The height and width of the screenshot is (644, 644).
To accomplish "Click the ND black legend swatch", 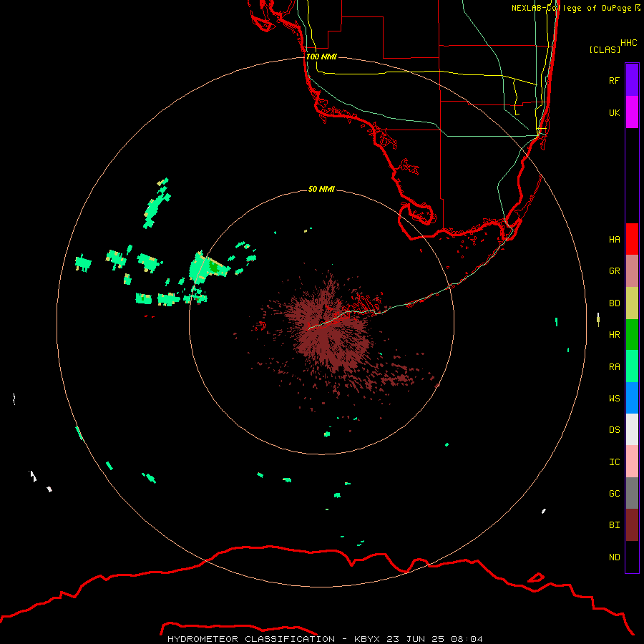I will [632, 557].
